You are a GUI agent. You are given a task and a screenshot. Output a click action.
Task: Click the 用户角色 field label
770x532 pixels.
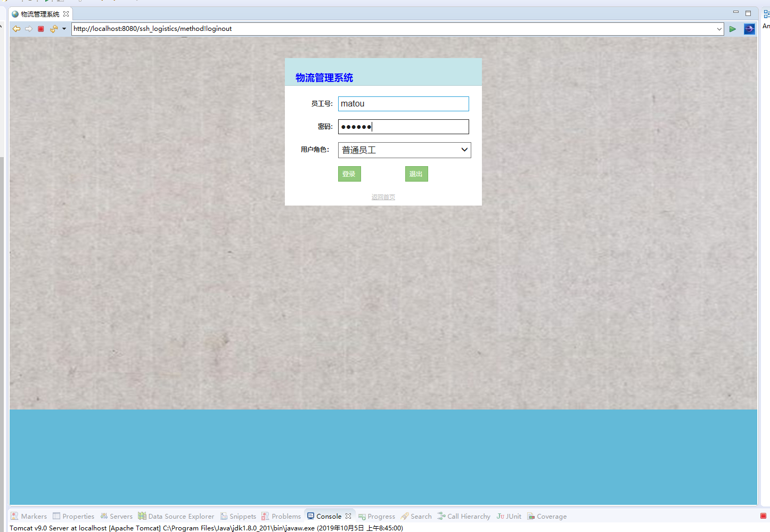click(x=315, y=150)
